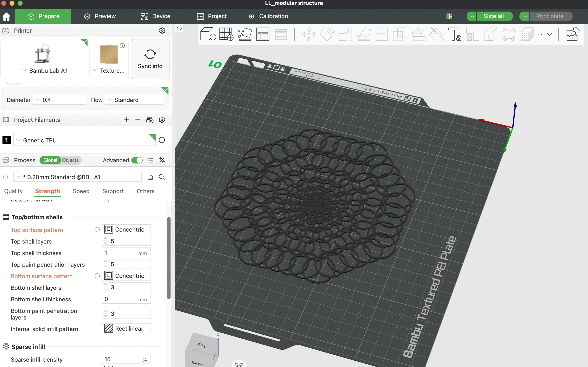Toggle the Advanced settings switch
Viewport: 588px width, 367px height.
click(x=137, y=160)
